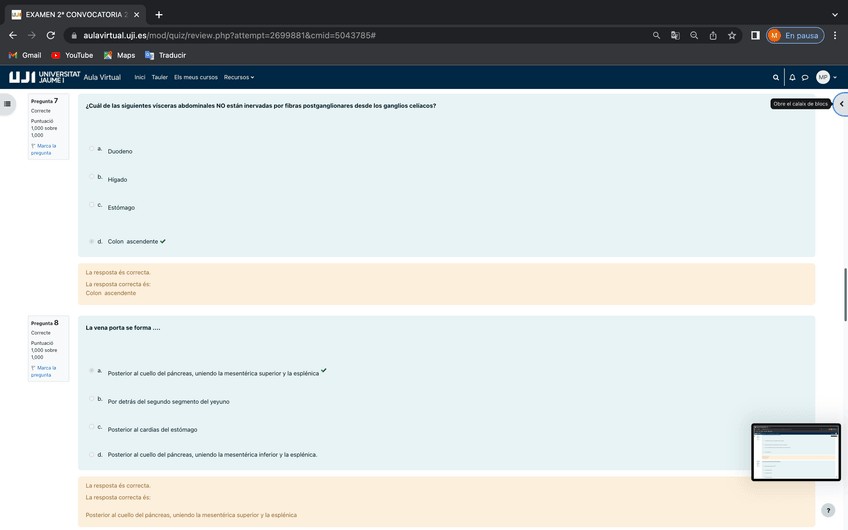848x530 pixels.
Task: Click the browser reload button
Action: click(x=51, y=35)
